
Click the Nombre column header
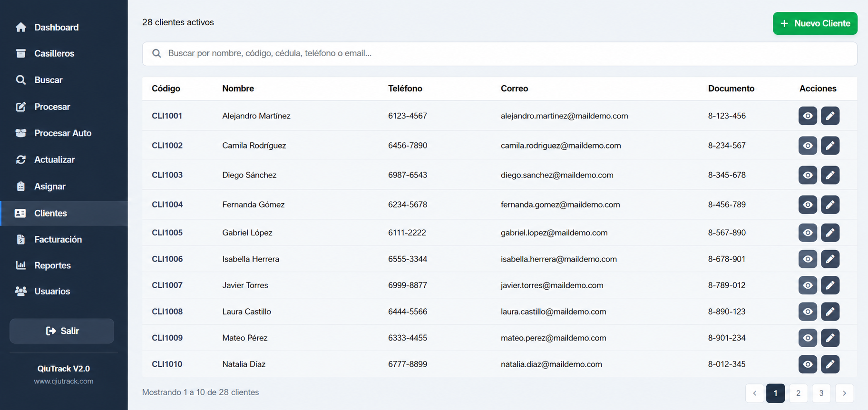[x=238, y=88]
